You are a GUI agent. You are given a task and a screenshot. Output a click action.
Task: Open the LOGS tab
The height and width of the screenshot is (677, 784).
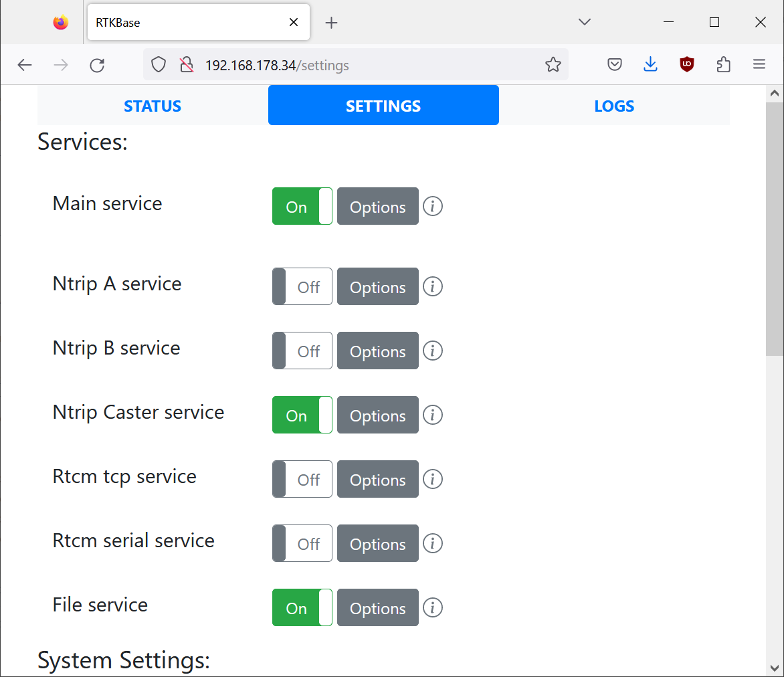point(613,106)
